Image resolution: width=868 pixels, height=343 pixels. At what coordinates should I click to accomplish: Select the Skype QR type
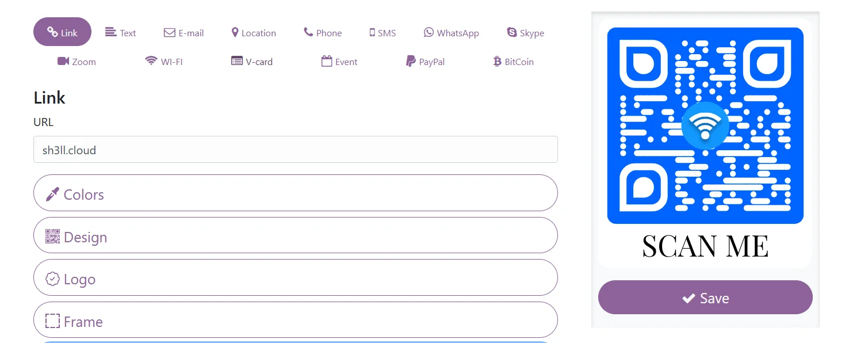click(x=525, y=33)
